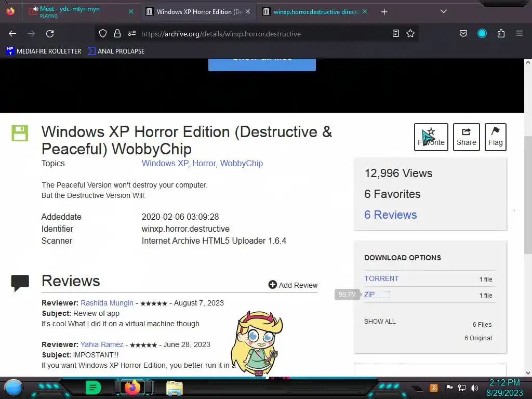Click the Add Review link
Image resolution: width=532 pixels, height=399 pixels.
tap(293, 285)
